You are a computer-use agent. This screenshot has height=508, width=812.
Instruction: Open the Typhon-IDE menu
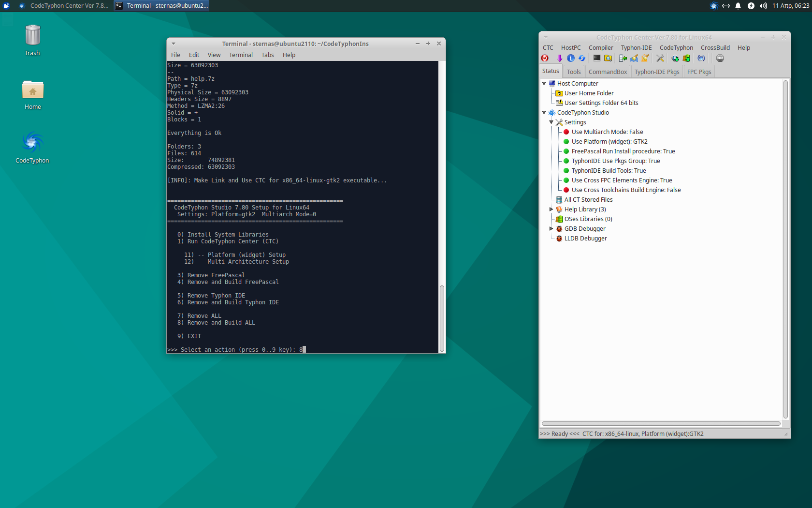636,48
